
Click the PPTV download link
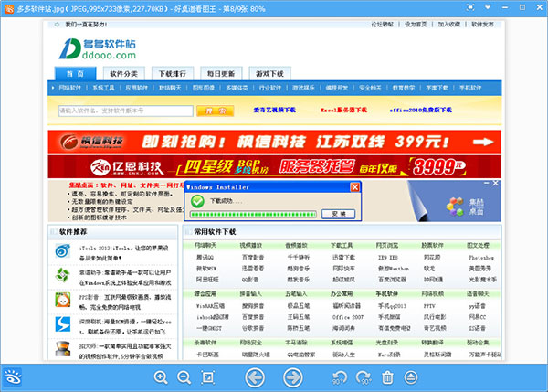point(429,306)
